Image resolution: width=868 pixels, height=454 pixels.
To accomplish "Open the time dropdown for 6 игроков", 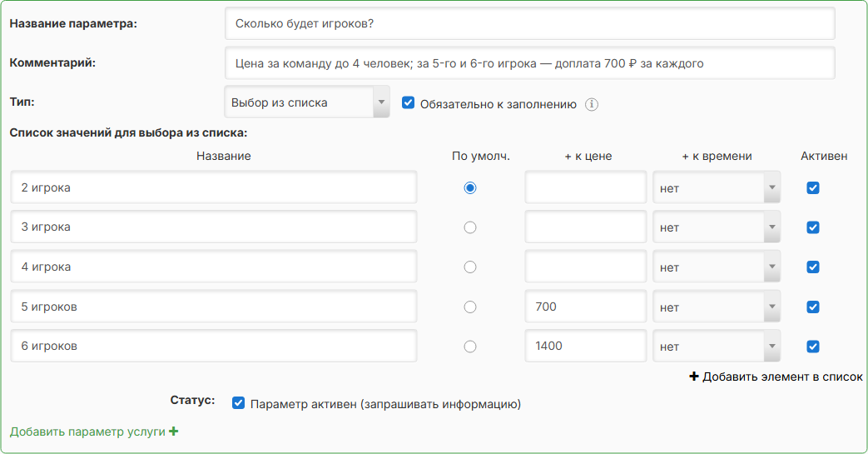I will [717, 346].
